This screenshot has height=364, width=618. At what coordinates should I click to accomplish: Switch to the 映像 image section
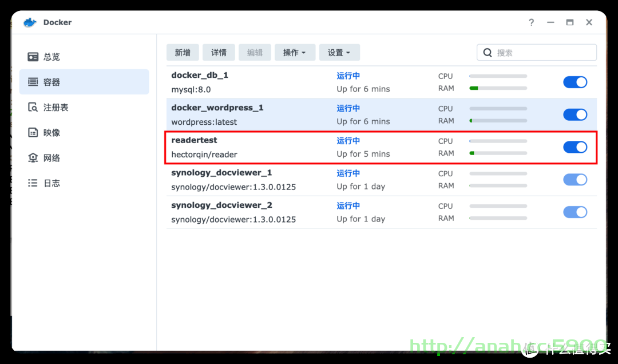click(x=84, y=133)
